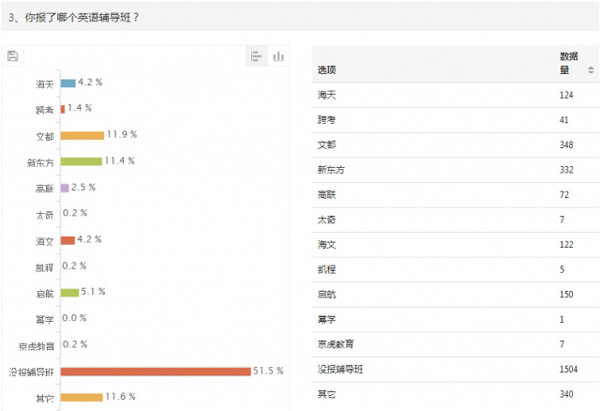Click the 新东方 green bar in chart
This screenshot has height=411, width=600.
81,160
